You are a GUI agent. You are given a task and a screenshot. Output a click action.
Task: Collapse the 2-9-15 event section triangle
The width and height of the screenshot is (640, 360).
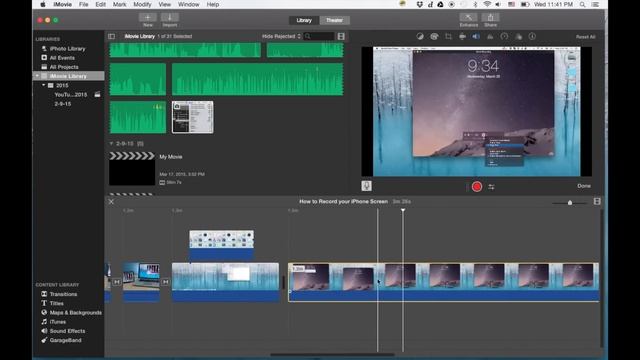(x=111, y=144)
